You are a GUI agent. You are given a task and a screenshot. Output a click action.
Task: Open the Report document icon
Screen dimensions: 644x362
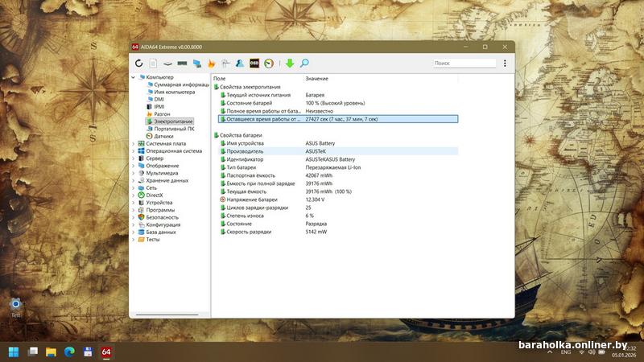coord(153,63)
